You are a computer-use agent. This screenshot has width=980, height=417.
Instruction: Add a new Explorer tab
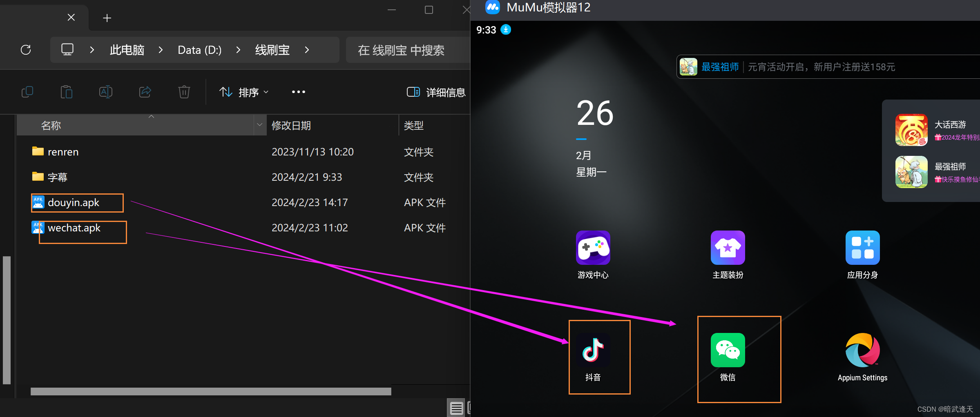[107, 18]
